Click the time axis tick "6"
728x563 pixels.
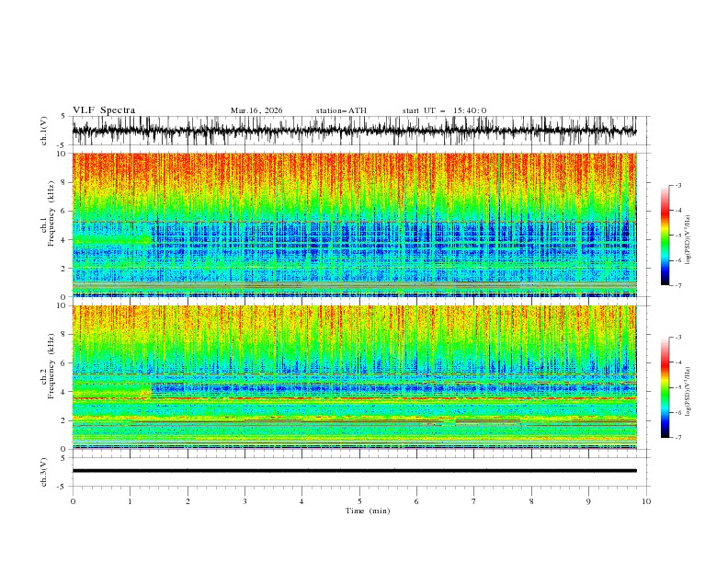tap(416, 501)
